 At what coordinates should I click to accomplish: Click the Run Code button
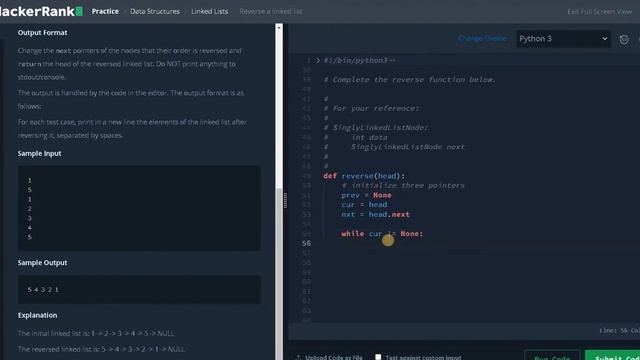pos(552,356)
